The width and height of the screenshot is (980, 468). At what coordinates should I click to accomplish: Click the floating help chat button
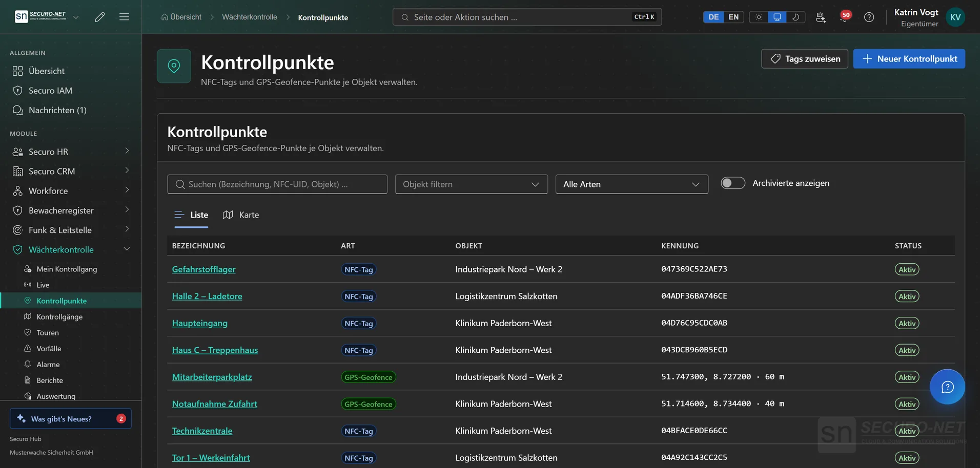click(x=947, y=387)
